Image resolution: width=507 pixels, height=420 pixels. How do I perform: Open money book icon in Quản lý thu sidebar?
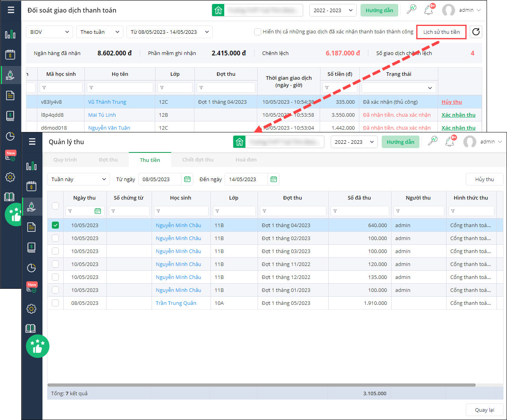coord(31,248)
